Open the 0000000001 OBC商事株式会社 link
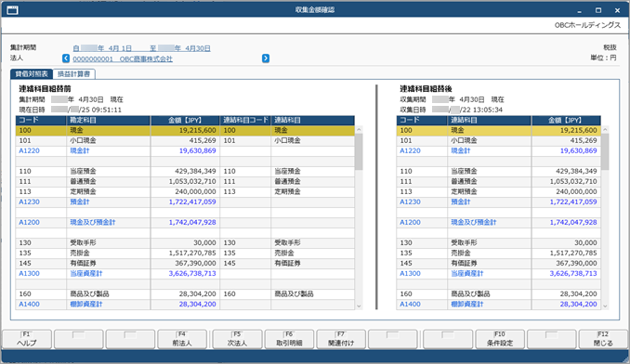The width and height of the screenshot is (630, 364). point(123,59)
